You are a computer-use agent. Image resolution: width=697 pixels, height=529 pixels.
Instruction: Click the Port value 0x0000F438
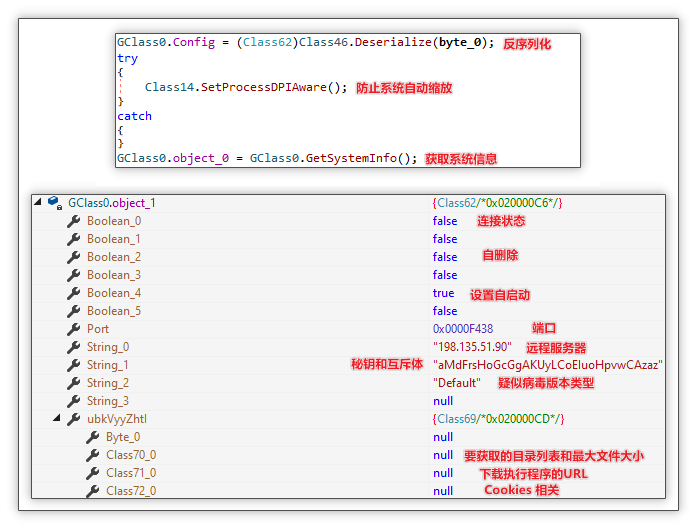(x=462, y=329)
